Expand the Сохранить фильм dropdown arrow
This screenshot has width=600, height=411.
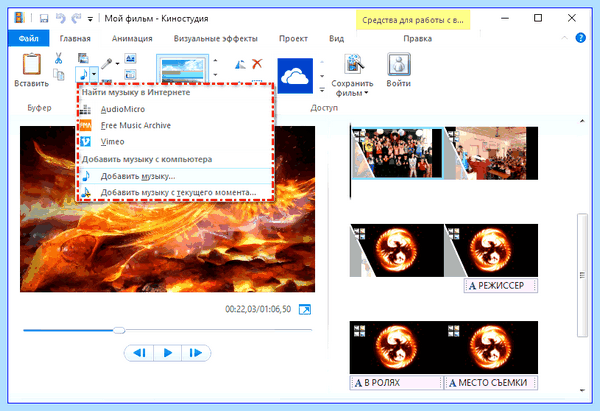366,93
